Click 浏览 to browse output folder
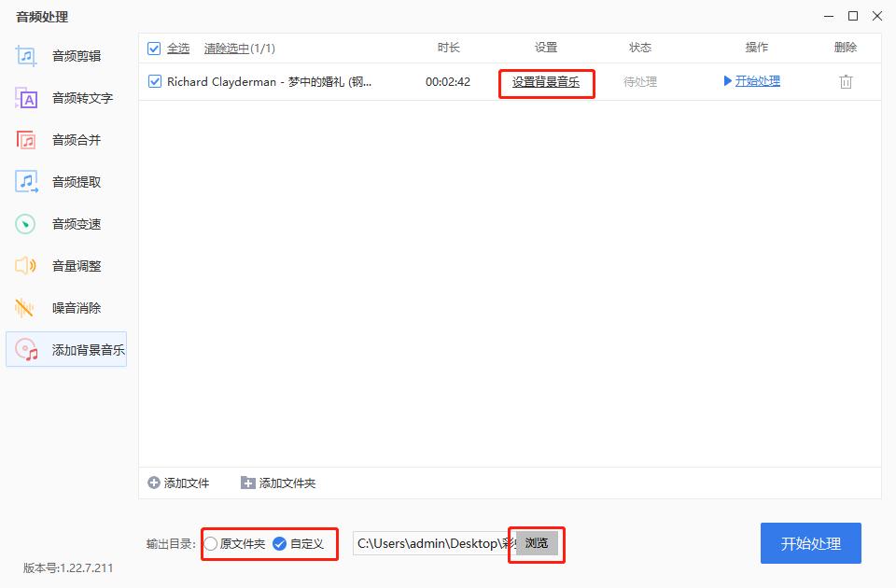896x588 pixels. point(536,543)
